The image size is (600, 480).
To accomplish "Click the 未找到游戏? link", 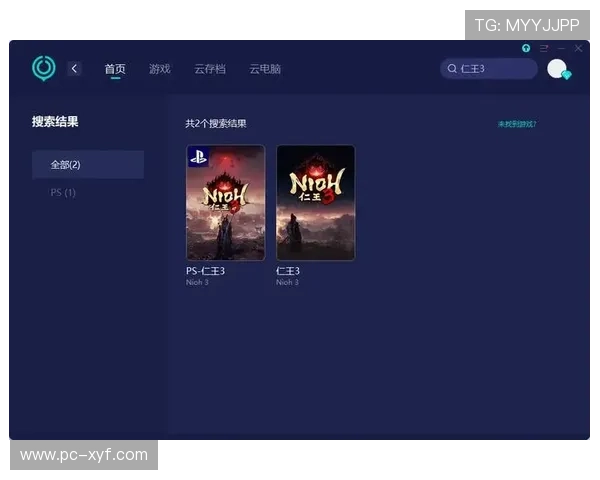I will (x=517, y=124).
